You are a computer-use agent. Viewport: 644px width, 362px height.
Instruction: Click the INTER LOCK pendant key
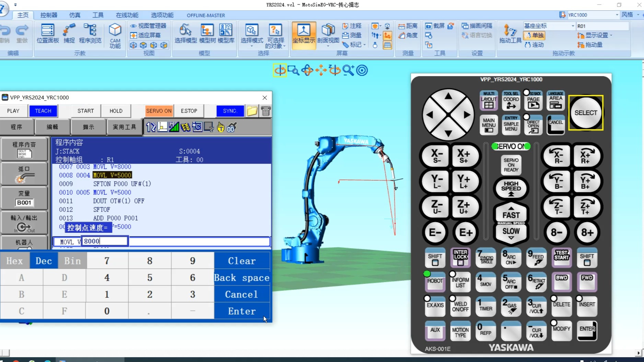[460, 257]
